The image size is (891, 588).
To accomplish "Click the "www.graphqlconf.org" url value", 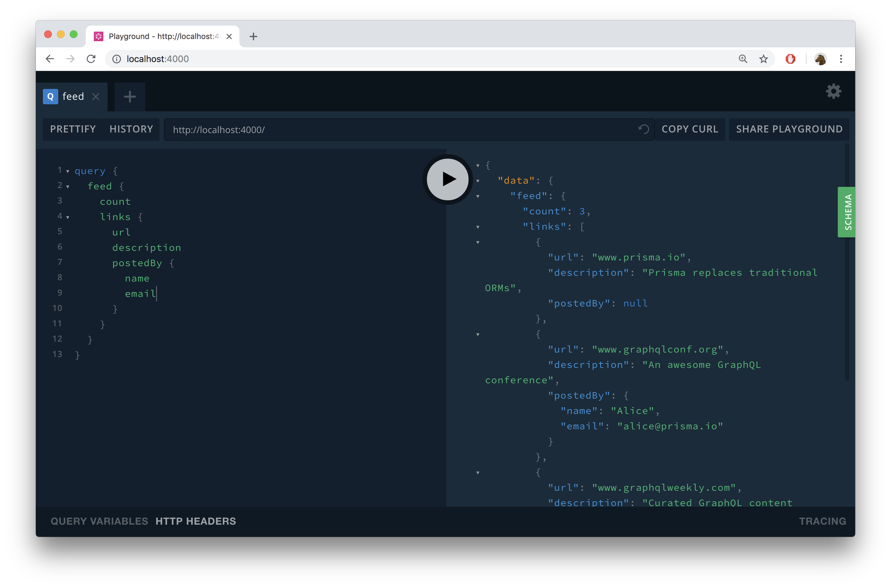I will [658, 349].
